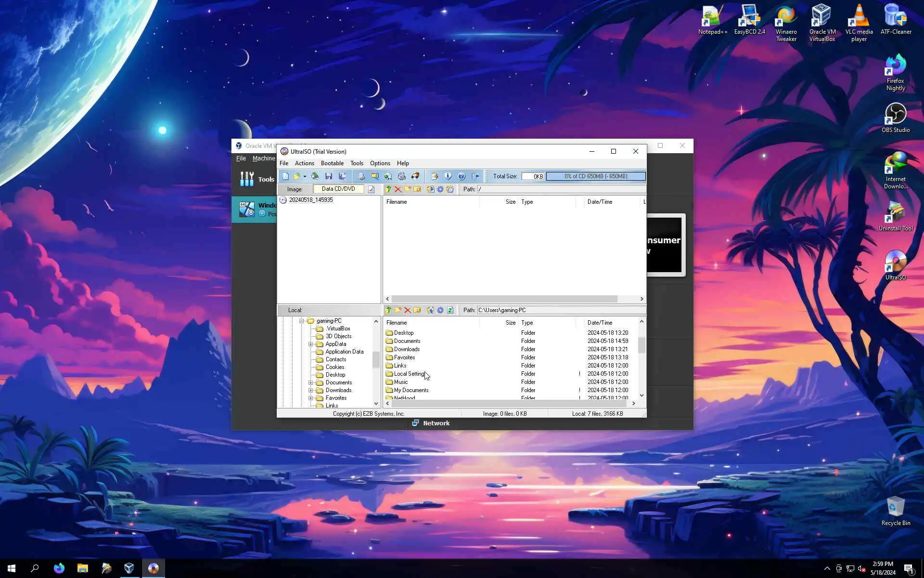Collapse the gaming-PC tree node
This screenshot has height=578, width=924.
click(x=302, y=321)
